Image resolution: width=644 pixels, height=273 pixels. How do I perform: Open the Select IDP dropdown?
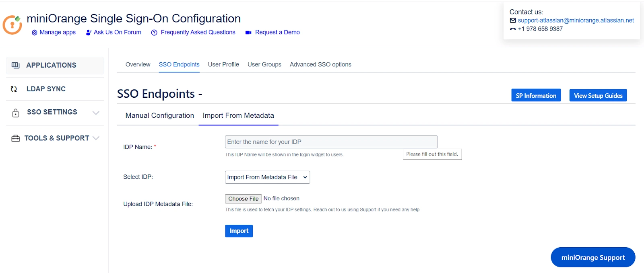tap(267, 177)
